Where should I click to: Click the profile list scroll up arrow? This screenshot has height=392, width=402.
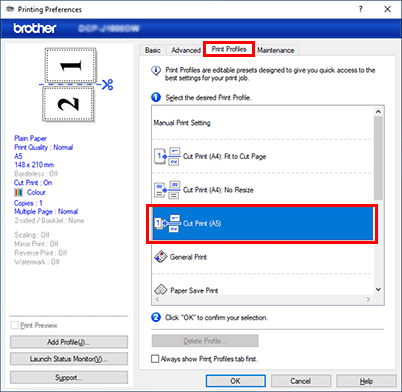[x=378, y=112]
